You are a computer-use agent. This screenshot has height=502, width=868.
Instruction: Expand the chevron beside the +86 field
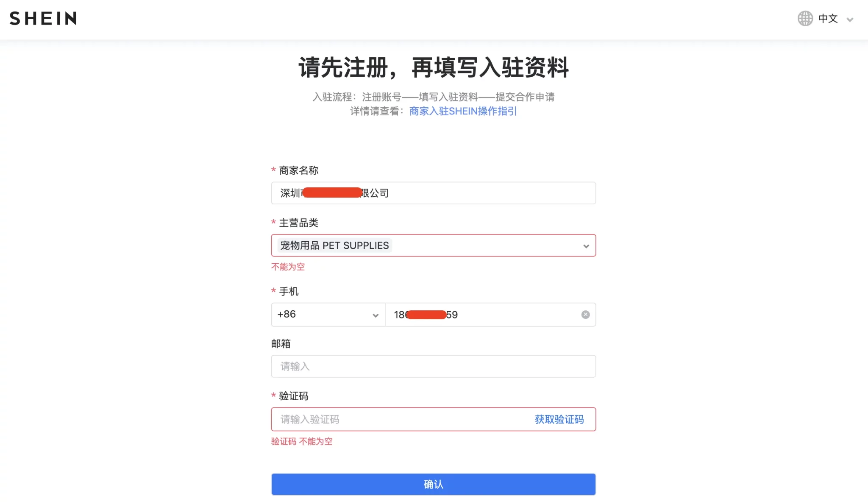(375, 315)
